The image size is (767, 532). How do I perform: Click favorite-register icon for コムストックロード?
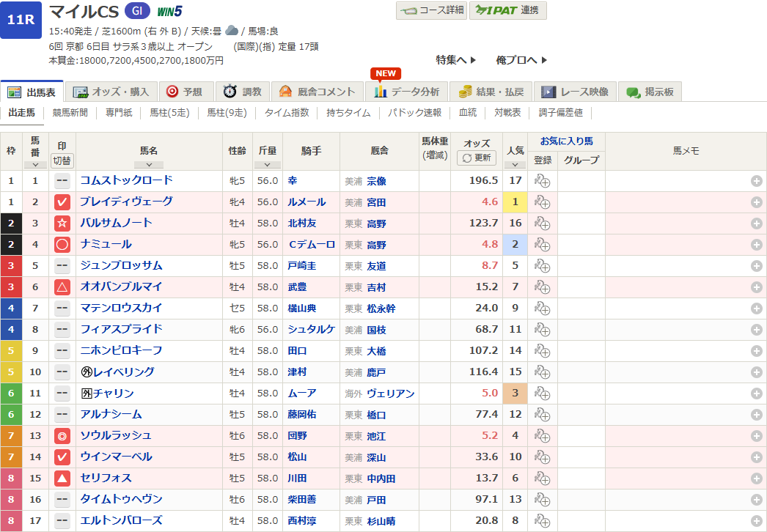(542, 181)
